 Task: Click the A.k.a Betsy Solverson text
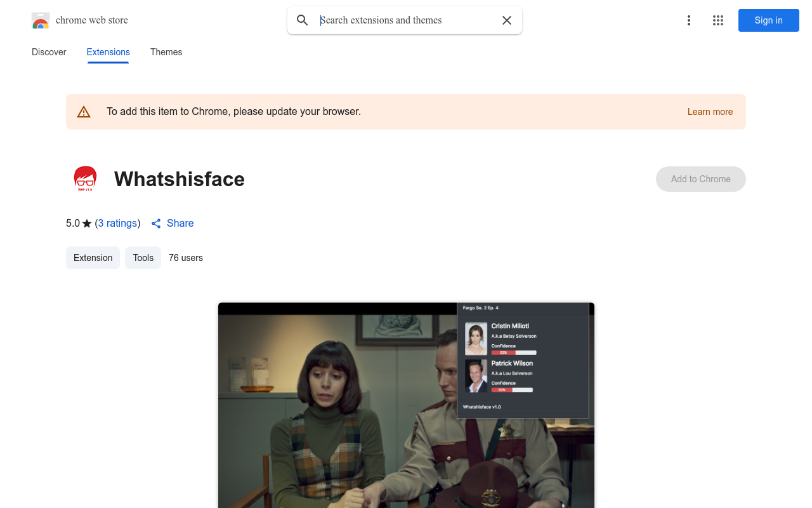514,336
